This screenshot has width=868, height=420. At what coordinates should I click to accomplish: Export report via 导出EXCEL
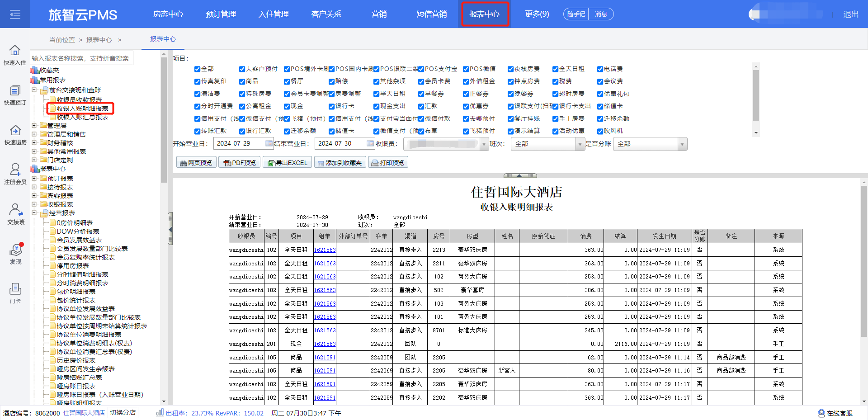point(288,163)
